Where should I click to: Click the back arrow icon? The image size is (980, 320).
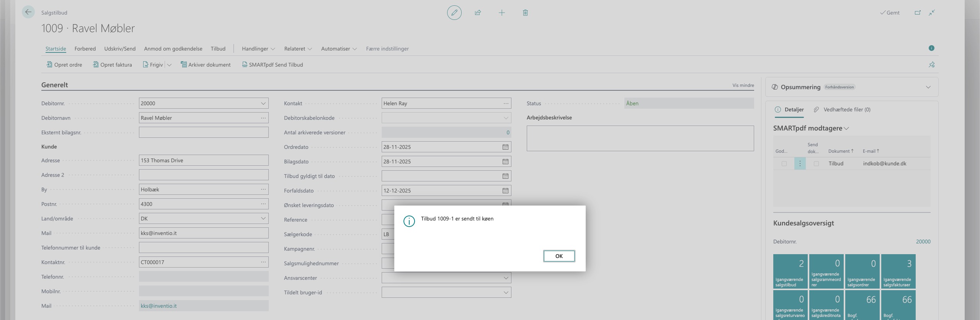[28, 12]
